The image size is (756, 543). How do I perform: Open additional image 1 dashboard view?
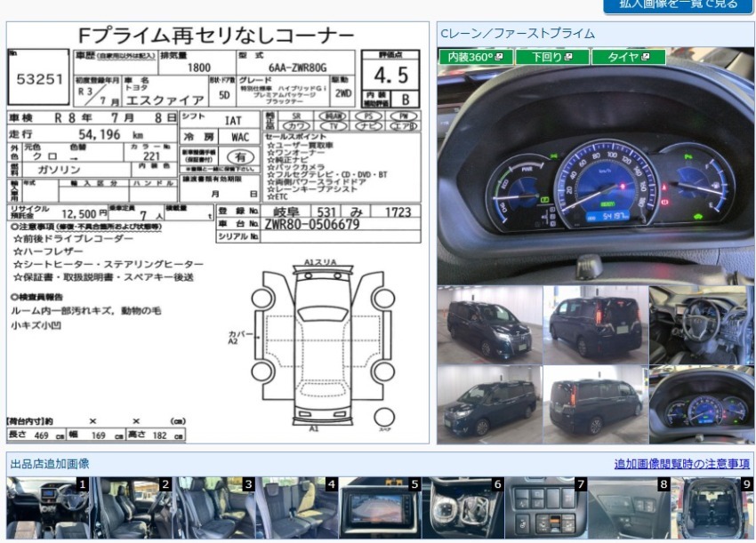coord(48,507)
